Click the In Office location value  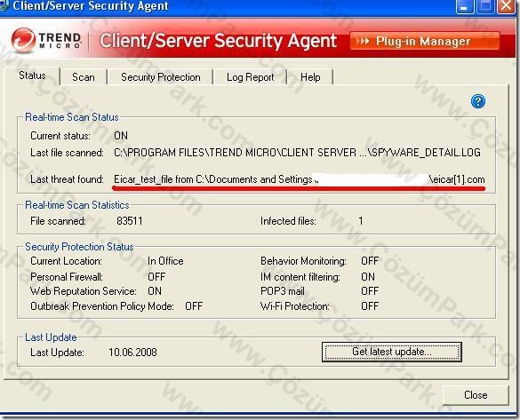(x=165, y=261)
